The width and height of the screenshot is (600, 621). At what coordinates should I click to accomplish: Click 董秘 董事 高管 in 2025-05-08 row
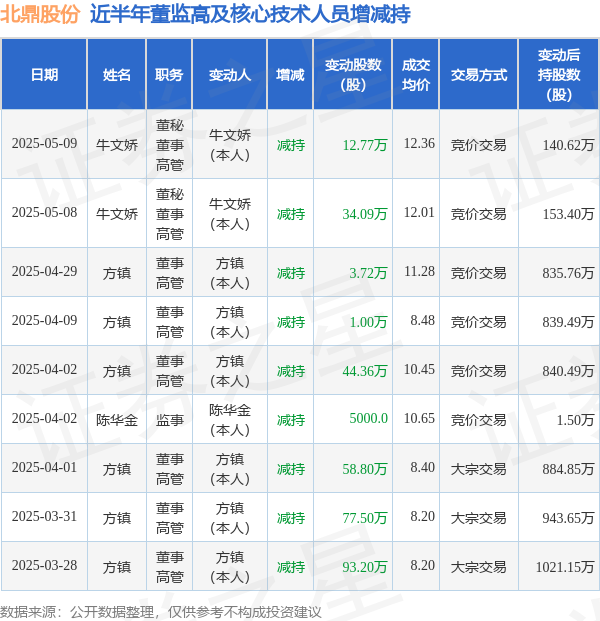pos(169,214)
